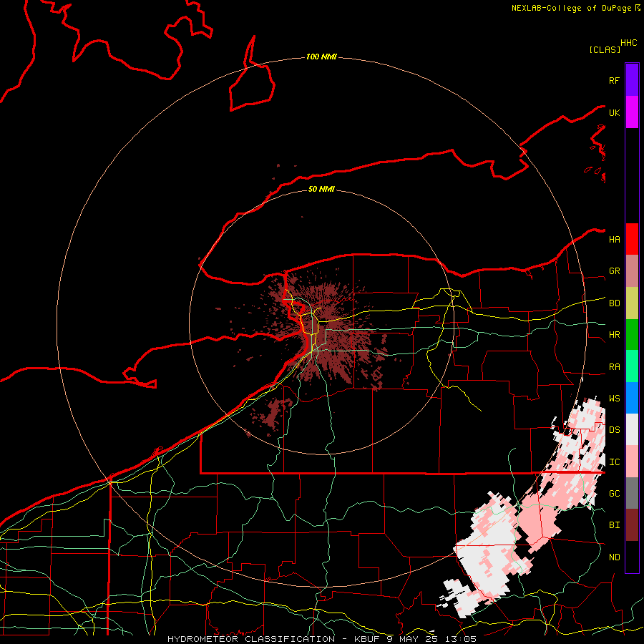Click the DS legend label

614,430
